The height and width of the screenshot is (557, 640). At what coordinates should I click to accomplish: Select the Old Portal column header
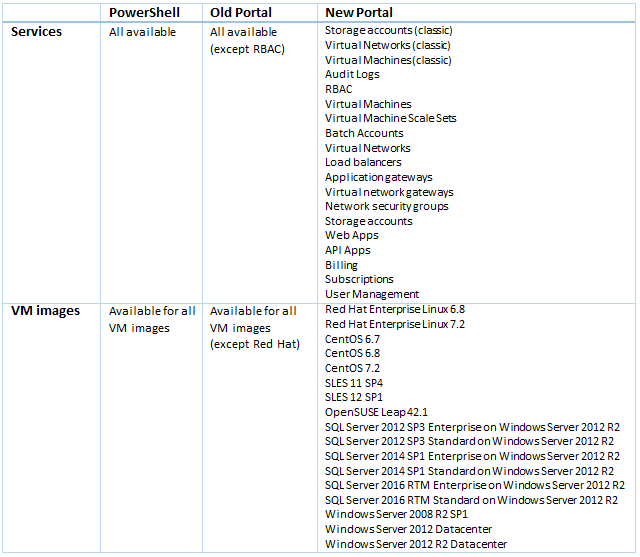246,12
